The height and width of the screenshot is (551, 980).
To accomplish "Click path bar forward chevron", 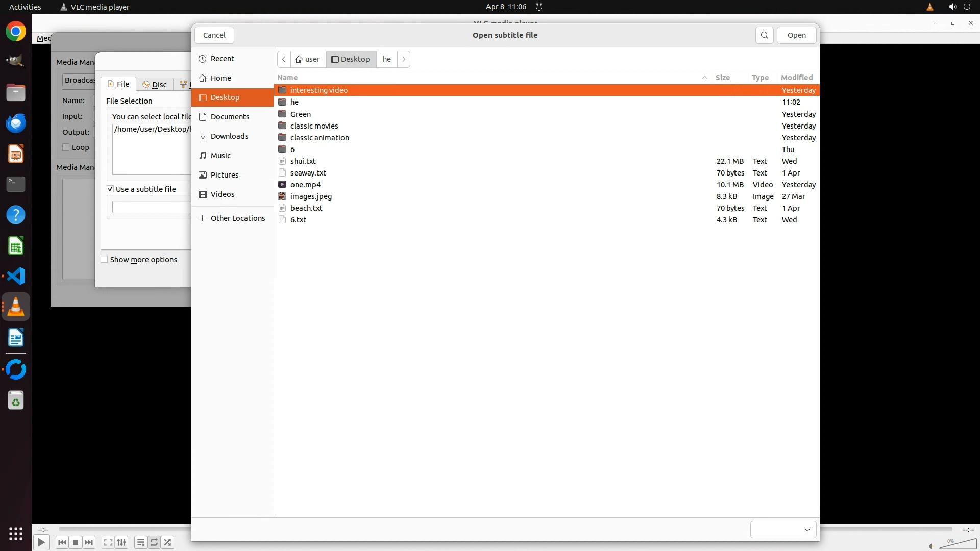I will tap(404, 59).
